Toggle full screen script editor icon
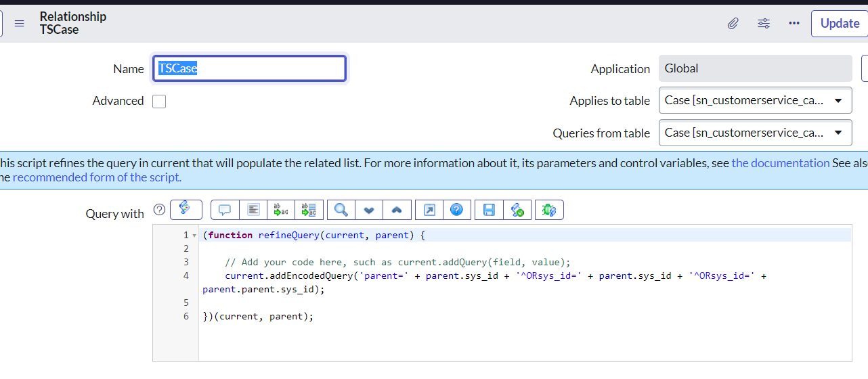Image resolution: width=868 pixels, height=379 pixels. pyautogui.click(x=429, y=210)
